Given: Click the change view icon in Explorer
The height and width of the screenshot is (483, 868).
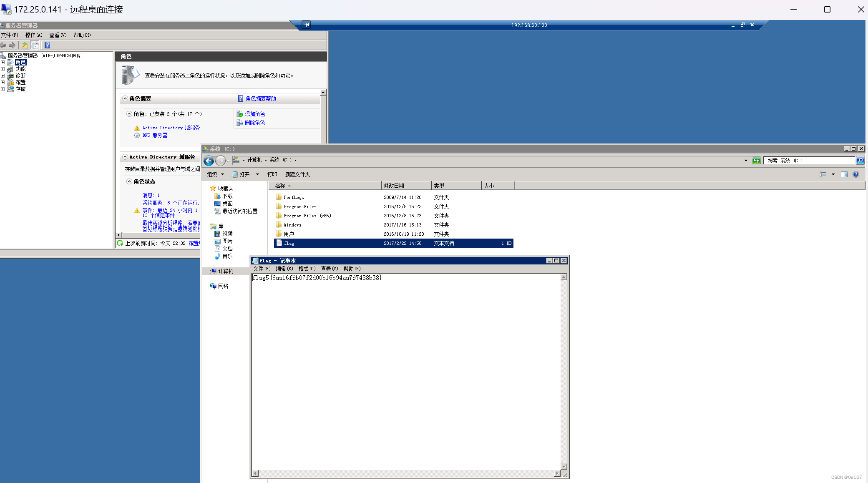Looking at the screenshot, I should click(x=823, y=174).
